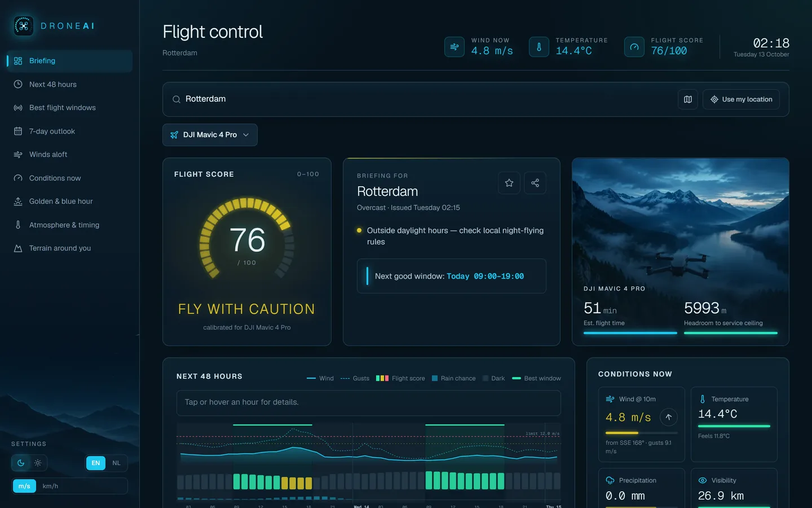
Task: Click the Gusts legend item
Action: point(355,378)
